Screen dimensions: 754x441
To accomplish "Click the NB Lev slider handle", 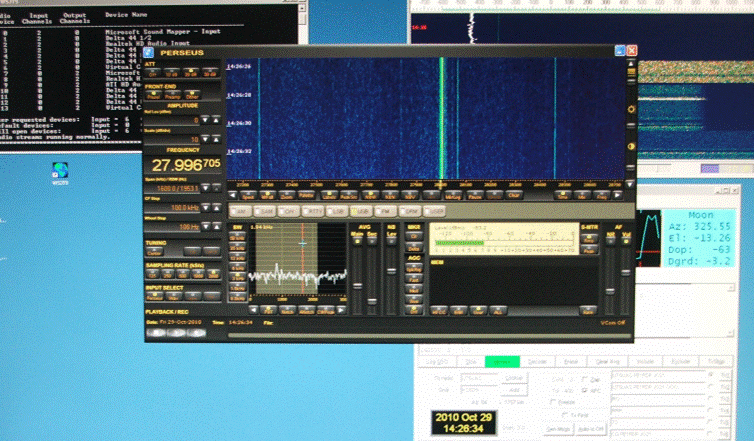I will tap(391, 271).
